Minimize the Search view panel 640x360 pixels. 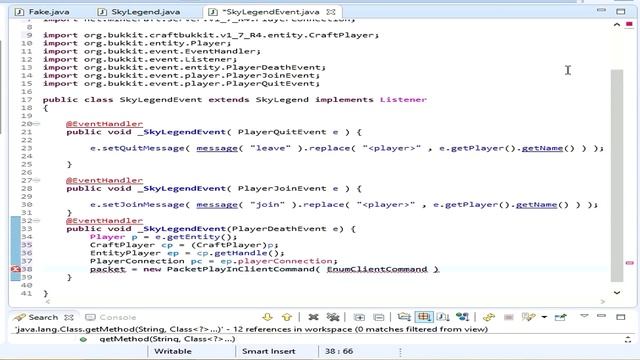pos(602,316)
